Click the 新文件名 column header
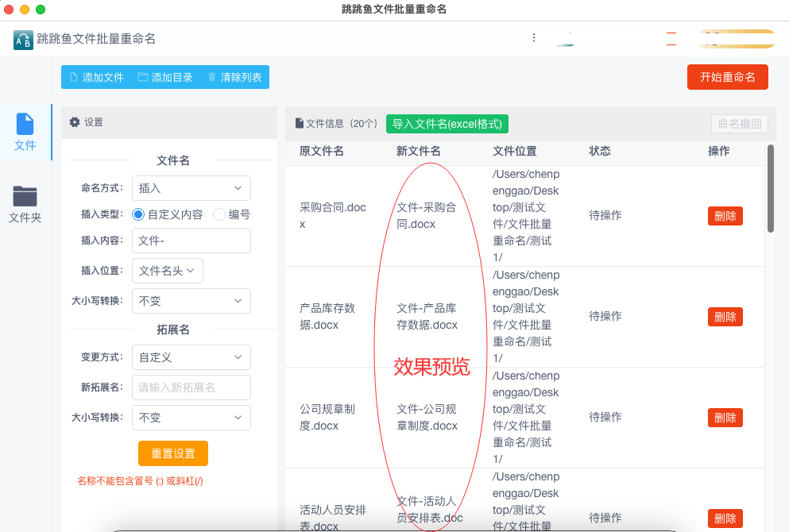This screenshot has height=532, width=789. [418, 152]
